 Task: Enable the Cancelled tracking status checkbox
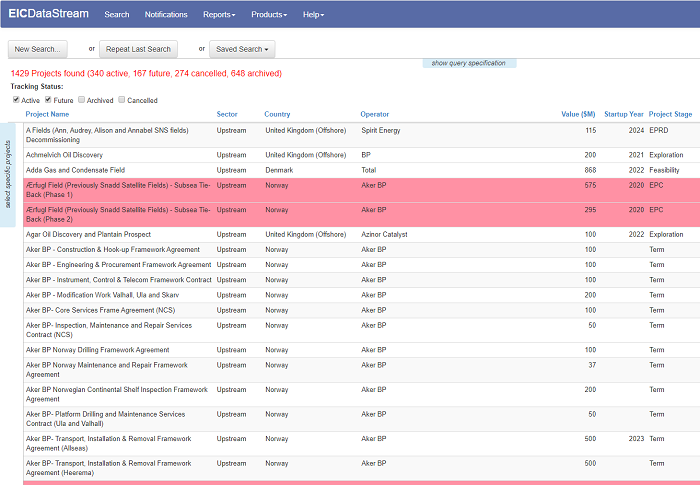(x=121, y=100)
